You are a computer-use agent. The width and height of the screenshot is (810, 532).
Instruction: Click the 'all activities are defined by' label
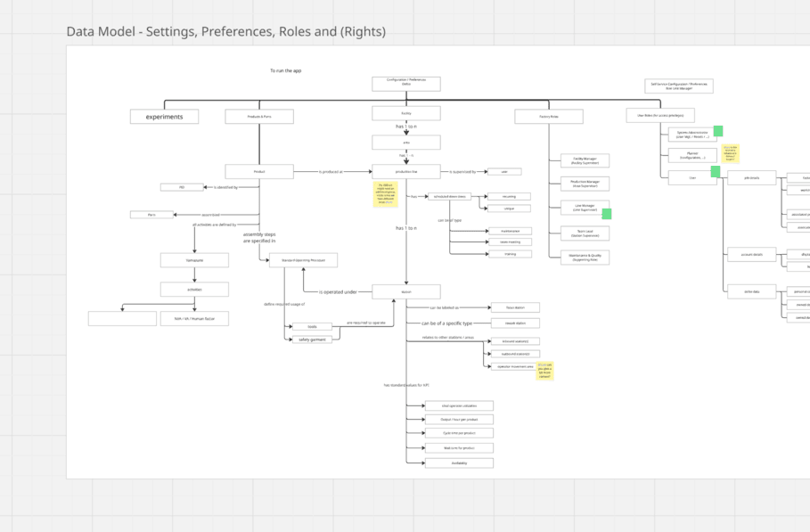point(215,225)
